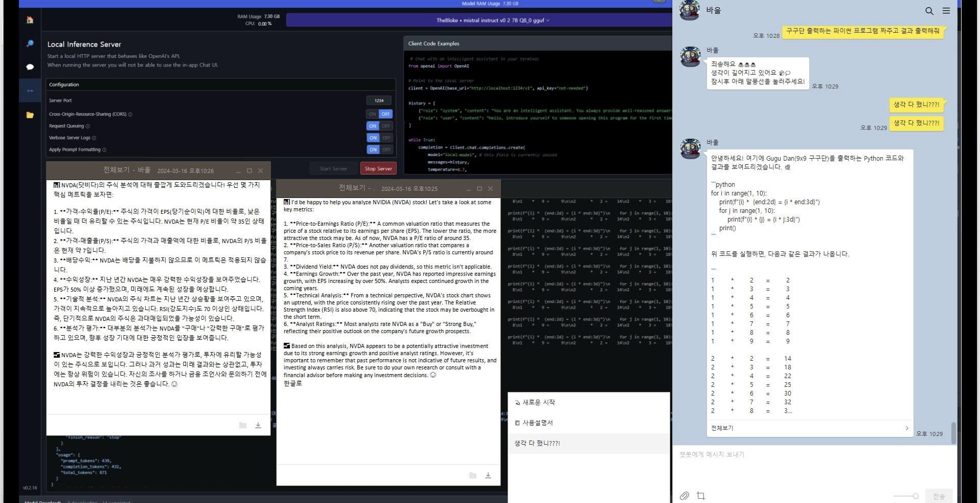Toggle Cross-Origin-Resource-Sharing (CORS) switch
Viewport: 980px width, 503px height.
pyautogui.click(x=379, y=114)
